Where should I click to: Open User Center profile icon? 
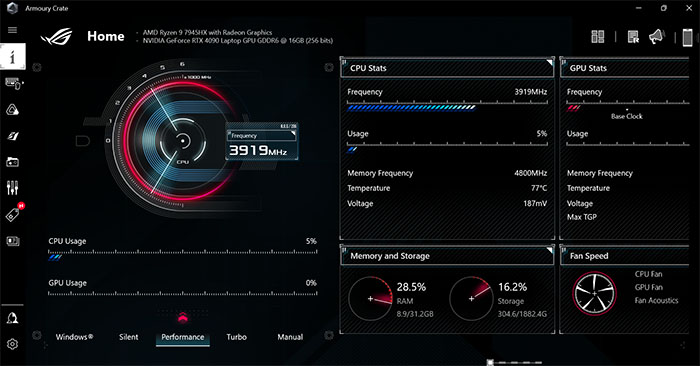pyautogui.click(x=12, y=318)
